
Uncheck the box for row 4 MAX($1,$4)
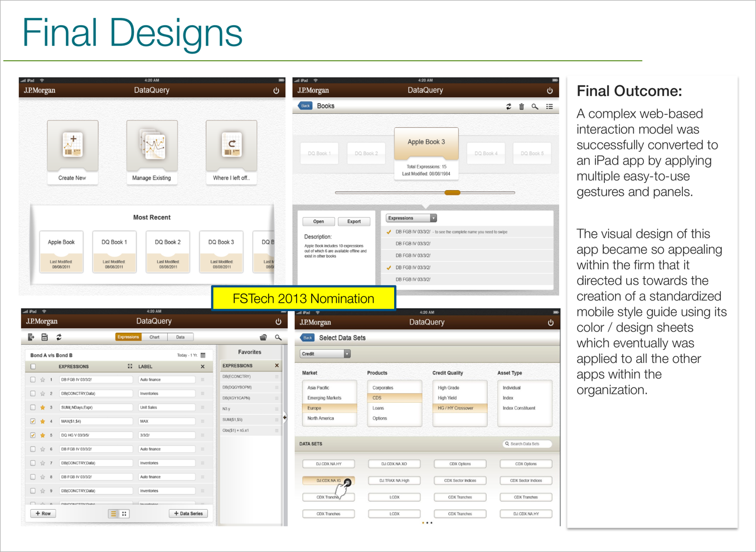[x=33, y=422]
